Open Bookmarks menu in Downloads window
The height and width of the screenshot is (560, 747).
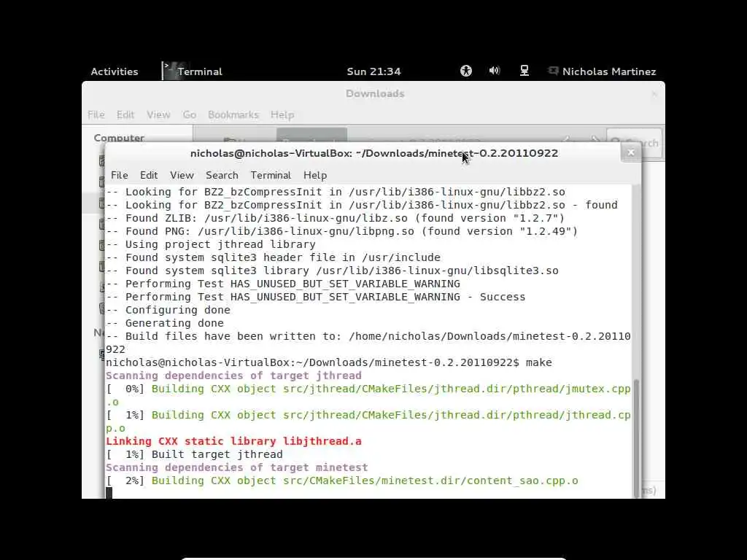[x=233, y=114]
